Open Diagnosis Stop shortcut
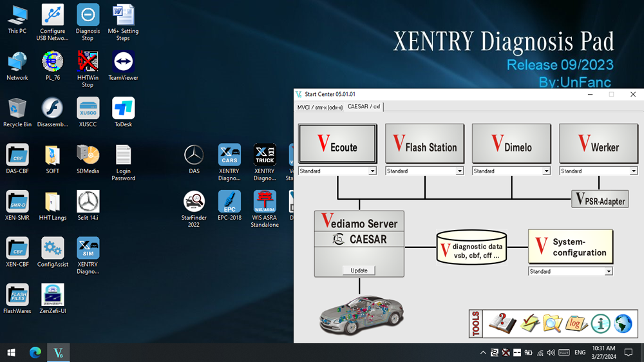The width and height of the screenshot is (644, 362). pyautogui.click(x=88, y=23)
